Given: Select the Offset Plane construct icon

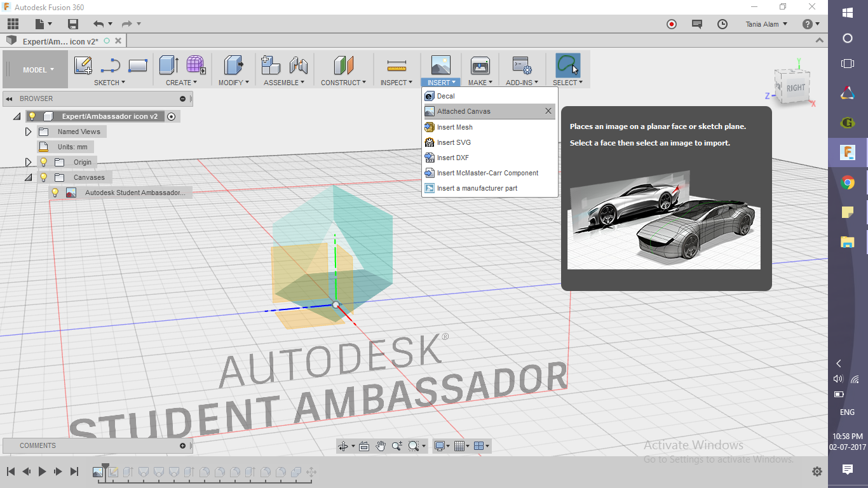Looking at the screenshot, I should click(x=343, y=65).
